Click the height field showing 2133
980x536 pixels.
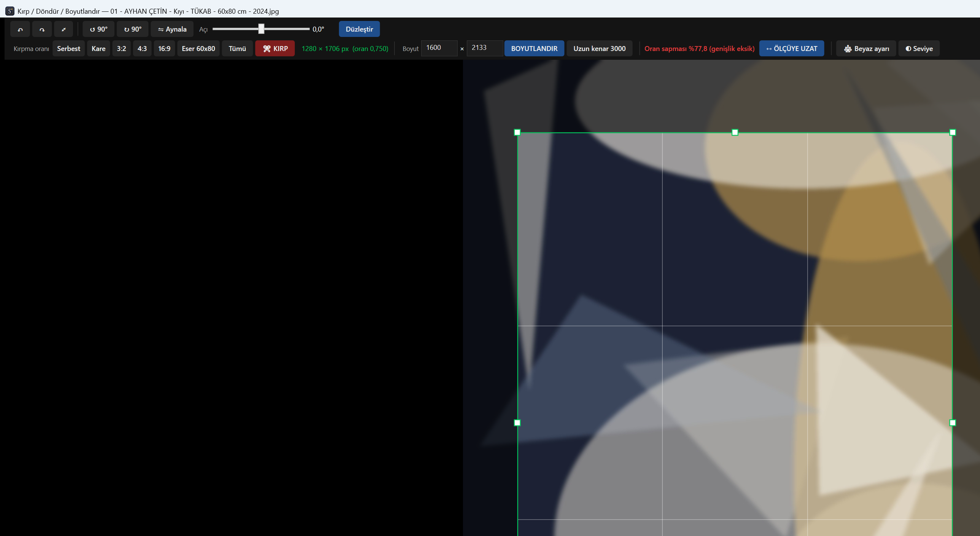pos(485,48)
